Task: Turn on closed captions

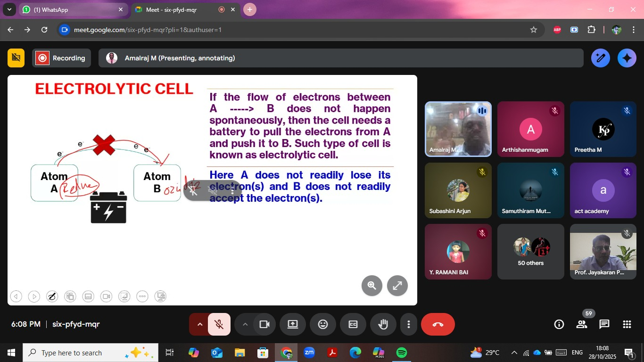Action: [x=353, y=324]
